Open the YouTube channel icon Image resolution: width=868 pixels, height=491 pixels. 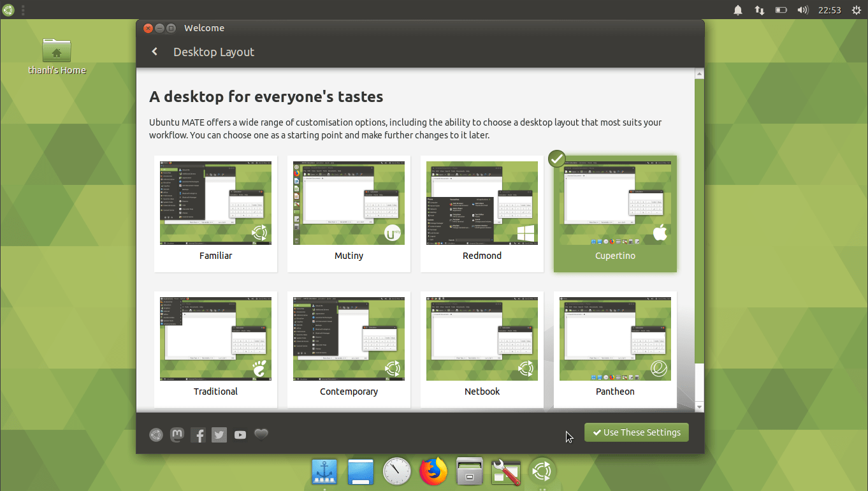240,434
